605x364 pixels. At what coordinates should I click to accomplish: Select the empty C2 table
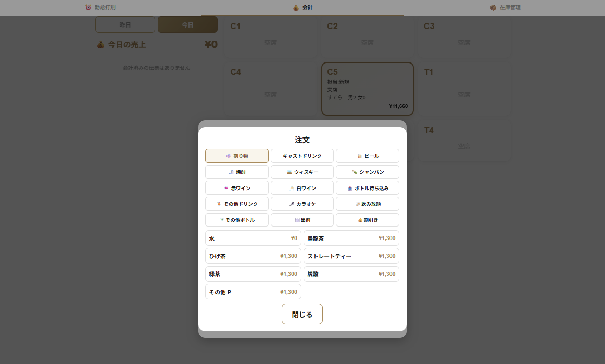[x=368, y=36]
